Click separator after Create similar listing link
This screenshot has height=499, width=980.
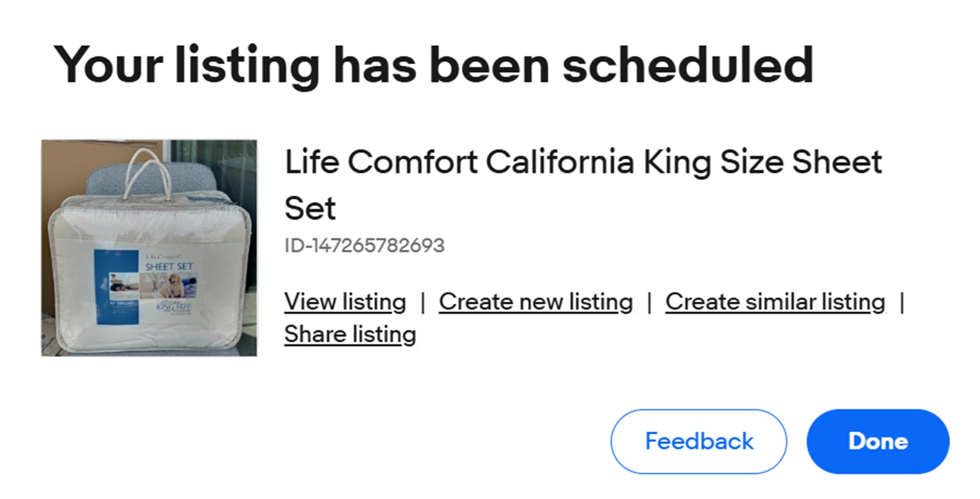tap(902, 302)
